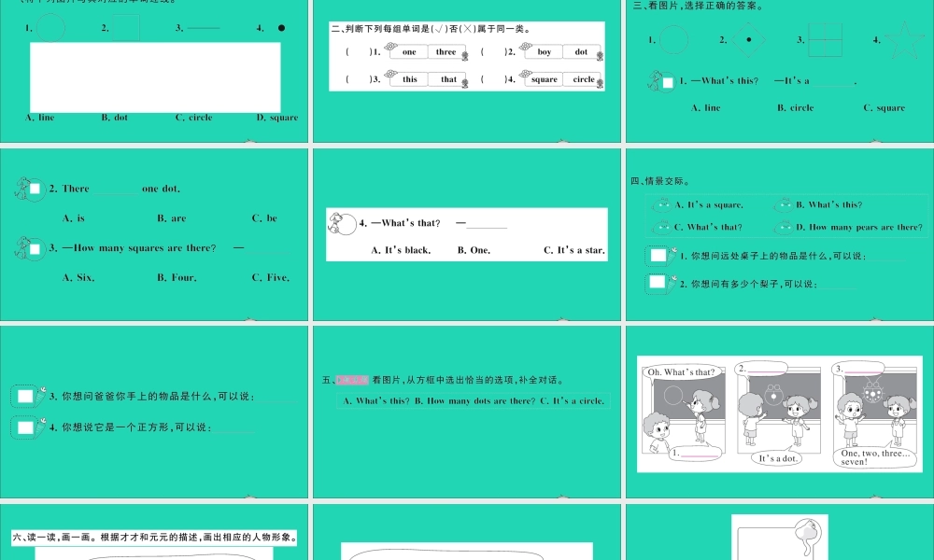Click the diamond with center dot picture
The height and width of the screenshot is (560, 934).
[x=749, y=40]
